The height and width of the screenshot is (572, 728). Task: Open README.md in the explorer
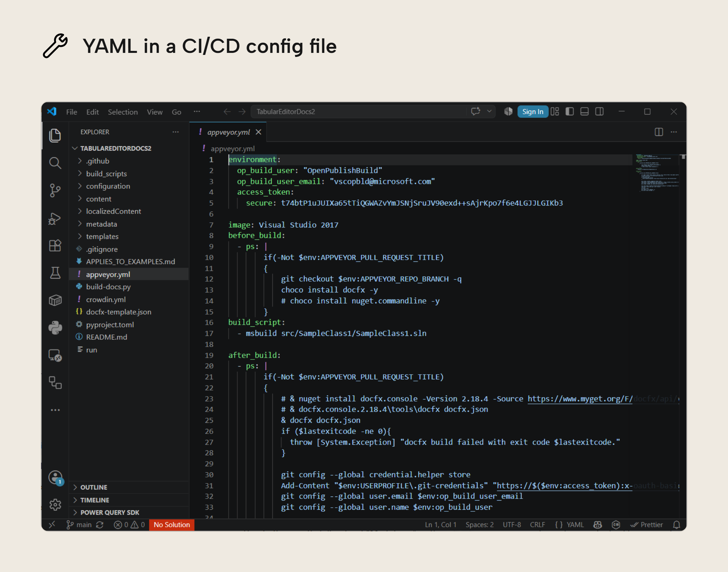[x=129, y=337]
